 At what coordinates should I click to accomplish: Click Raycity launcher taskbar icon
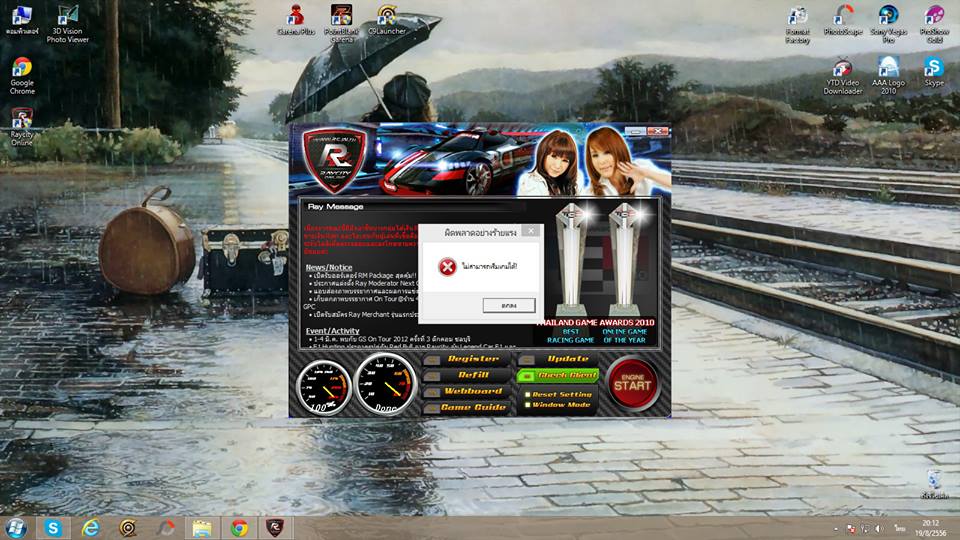pyautogui.click(x=275, y=527)
